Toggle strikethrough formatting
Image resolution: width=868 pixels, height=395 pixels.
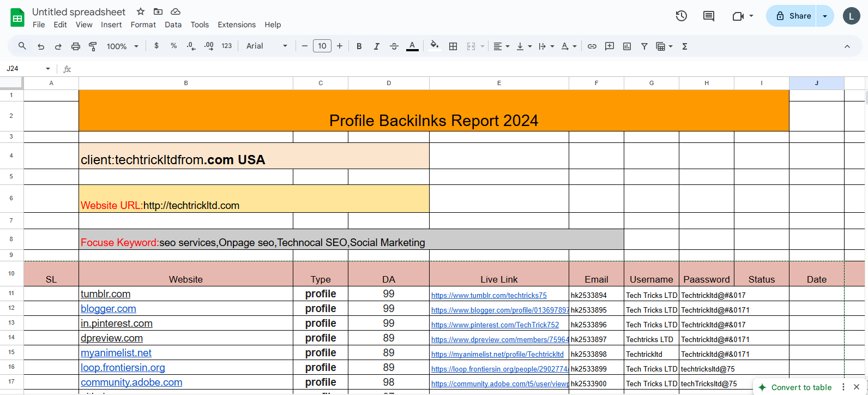(394, 46)
